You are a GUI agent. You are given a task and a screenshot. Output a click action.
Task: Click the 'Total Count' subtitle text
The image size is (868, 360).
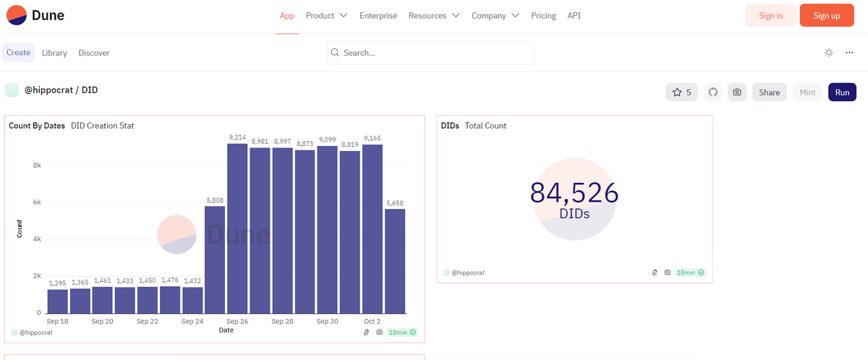click(485, 126)
